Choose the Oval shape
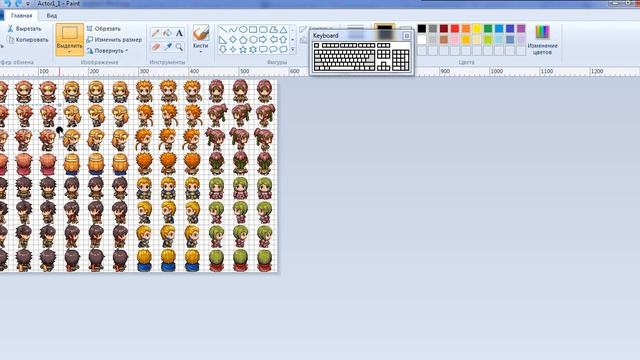Image resolution: width=640 pixels, height=360 pixels. pos(243,30)
